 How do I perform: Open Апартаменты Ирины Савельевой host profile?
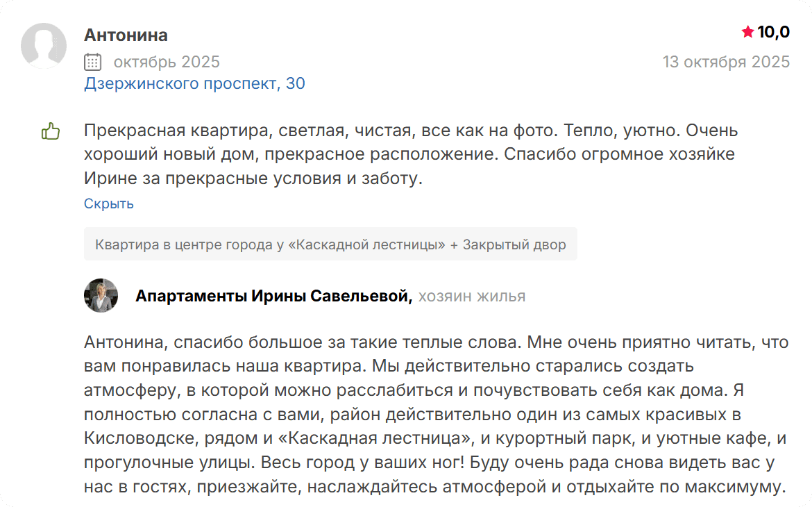(273, 297)
